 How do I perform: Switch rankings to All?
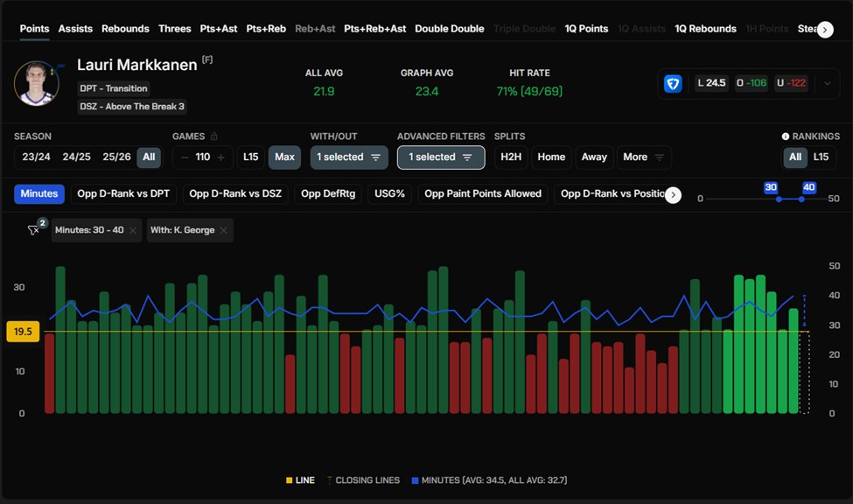point(795,157)
